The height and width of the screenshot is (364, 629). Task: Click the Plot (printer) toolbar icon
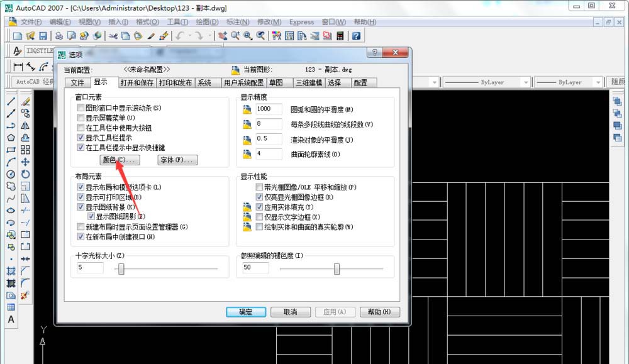(59, 36)
